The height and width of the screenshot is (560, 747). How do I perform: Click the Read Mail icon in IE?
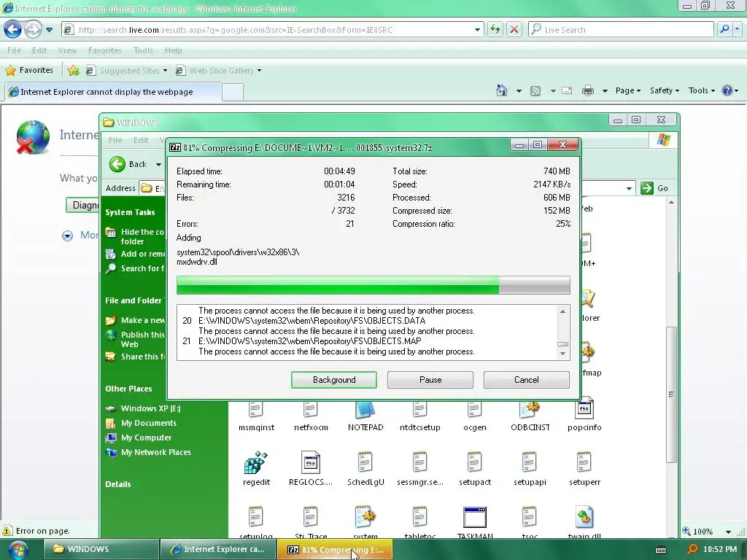point(567,90)
